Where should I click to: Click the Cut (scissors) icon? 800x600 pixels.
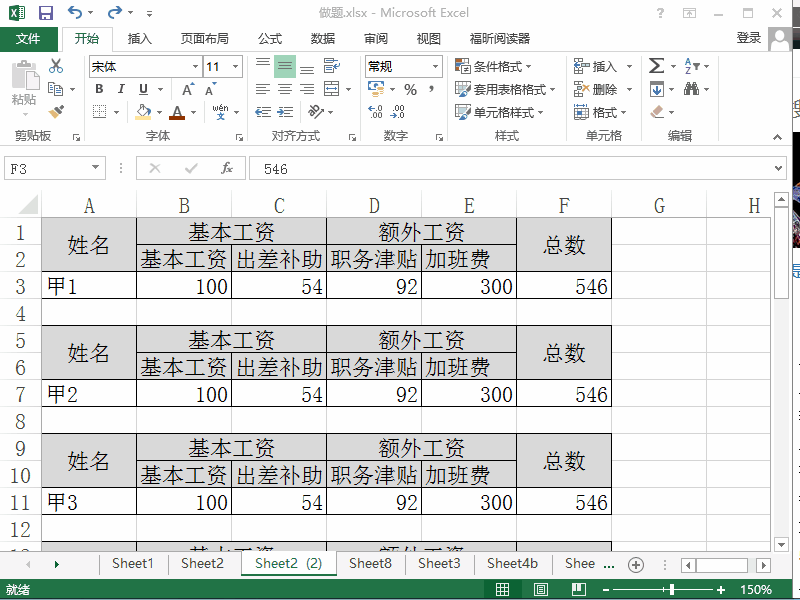[x=56, y=66]
